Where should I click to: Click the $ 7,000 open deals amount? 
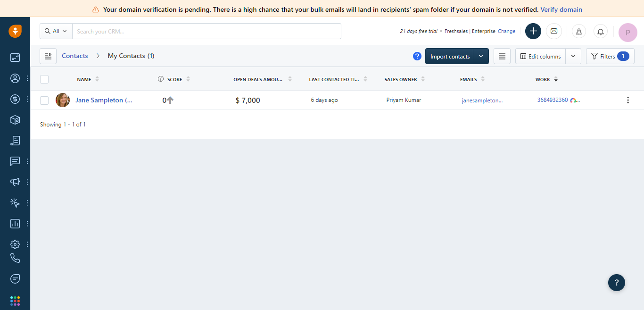(x=248, y=100)
